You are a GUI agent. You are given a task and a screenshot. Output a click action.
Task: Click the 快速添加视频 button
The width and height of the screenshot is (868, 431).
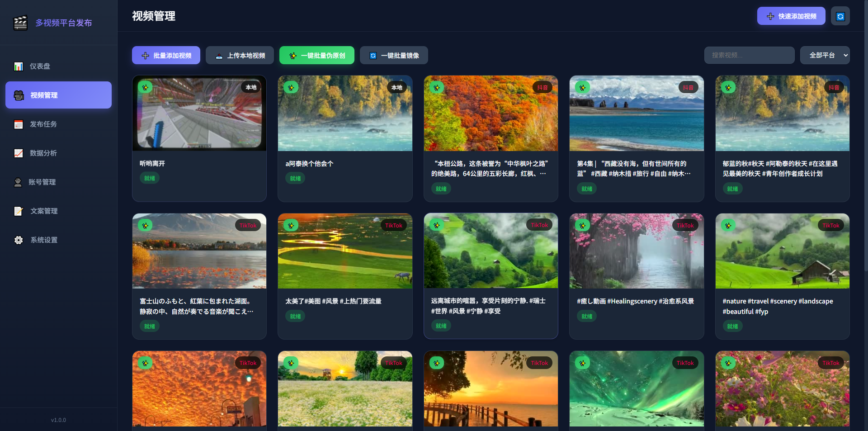pyautogui.click(x=791, y=16)
